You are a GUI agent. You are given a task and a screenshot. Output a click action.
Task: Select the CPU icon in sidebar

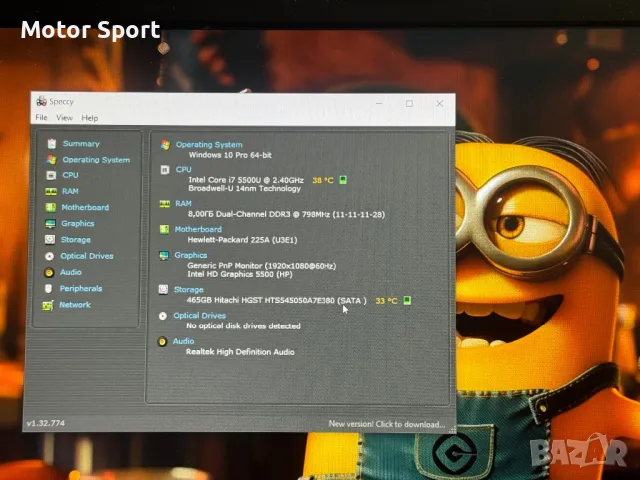[x=49, y=175]
